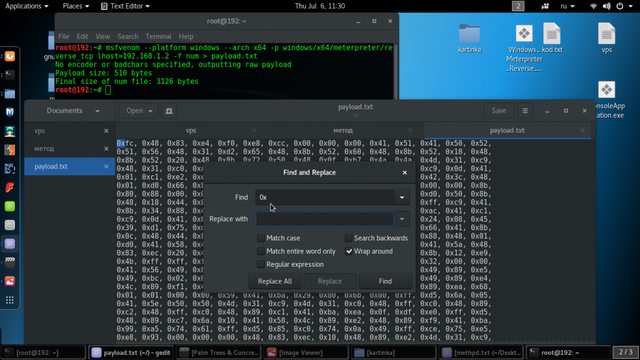Toggle the Match case checkbox

coord(261,238)
